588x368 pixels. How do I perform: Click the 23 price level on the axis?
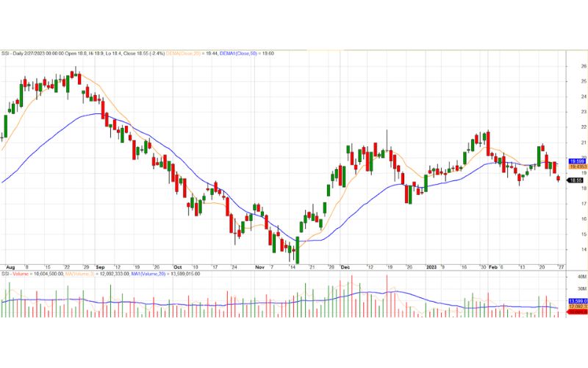pyautogui.click(x=584, y=112)
